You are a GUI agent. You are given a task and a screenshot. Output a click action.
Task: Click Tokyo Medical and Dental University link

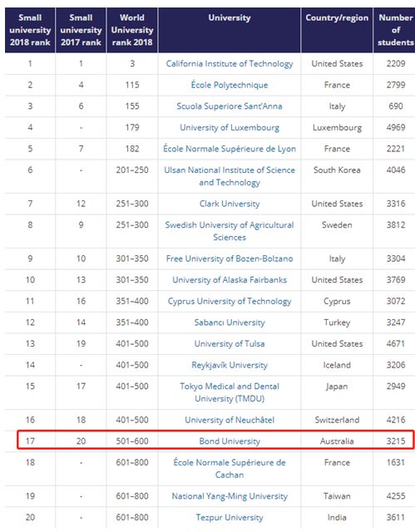230,392
